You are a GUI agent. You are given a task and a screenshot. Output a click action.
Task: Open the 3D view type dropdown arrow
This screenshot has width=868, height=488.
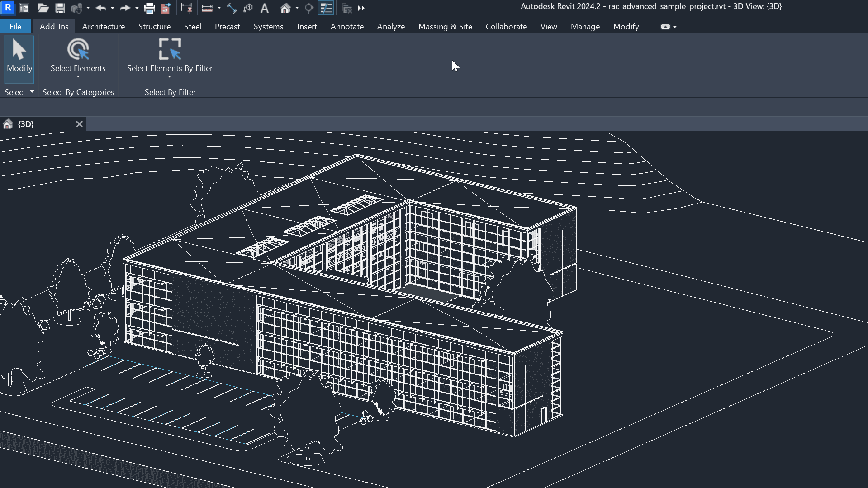point(297,8)
